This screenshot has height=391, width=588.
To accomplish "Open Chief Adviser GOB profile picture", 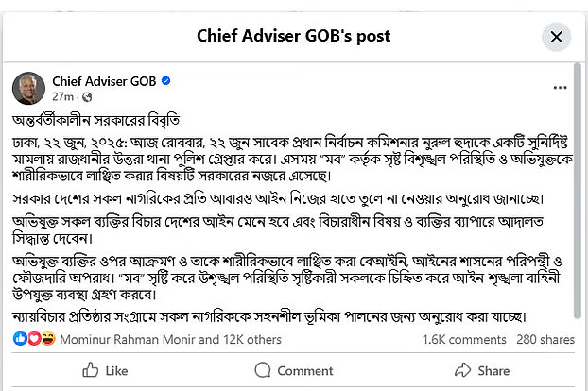I will coord(28,88).
